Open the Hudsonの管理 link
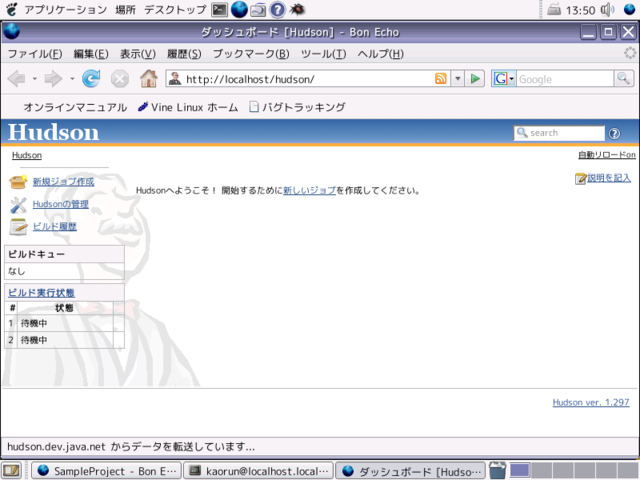The height and width of the screenshot is (480, 640). 60,204
